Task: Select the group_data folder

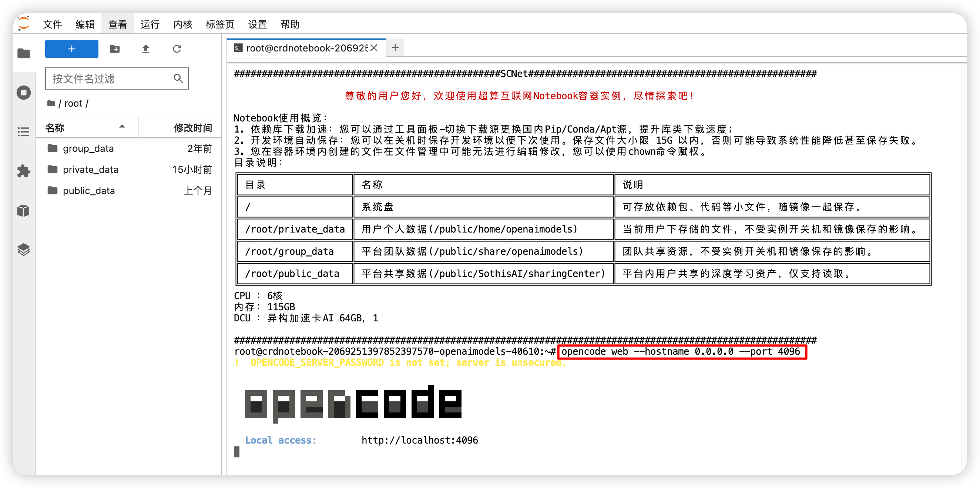Action: pos(130,148)
